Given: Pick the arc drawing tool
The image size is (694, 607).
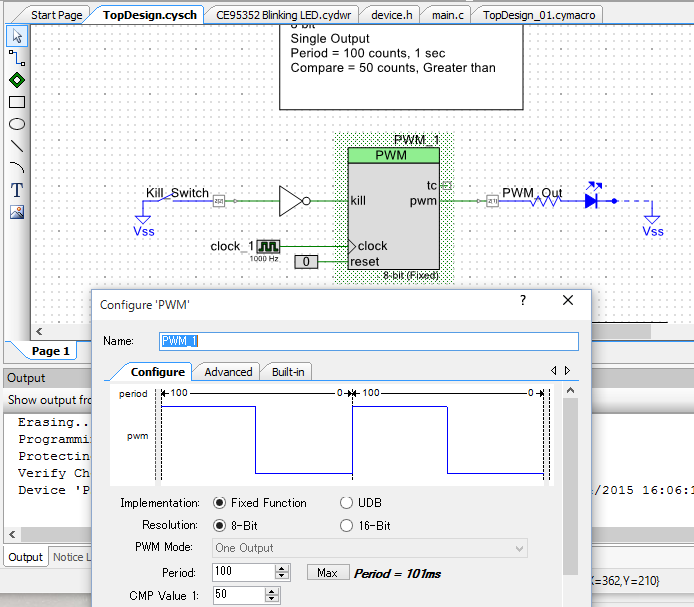Looking at the screenshot, I should click(16, 168).
